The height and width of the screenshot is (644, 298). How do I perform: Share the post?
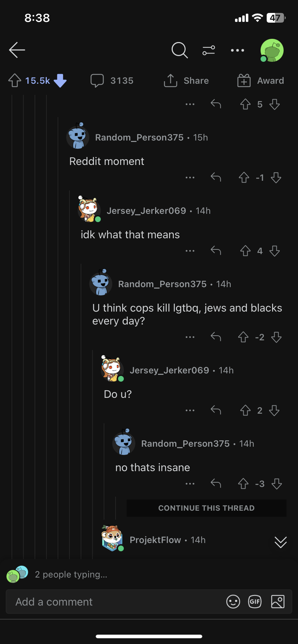click(x=186, y=80)
